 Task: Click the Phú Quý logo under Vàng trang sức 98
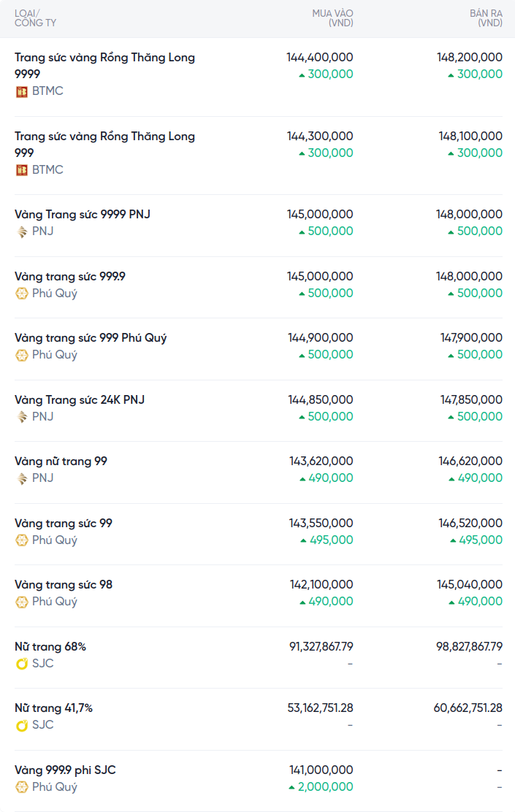(22, 602)
